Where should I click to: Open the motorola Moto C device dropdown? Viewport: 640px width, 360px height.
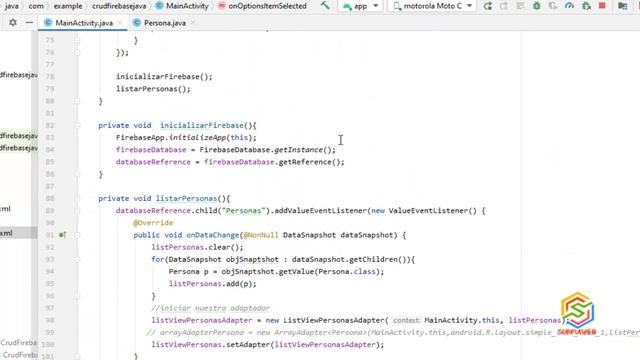click(432, 6)
